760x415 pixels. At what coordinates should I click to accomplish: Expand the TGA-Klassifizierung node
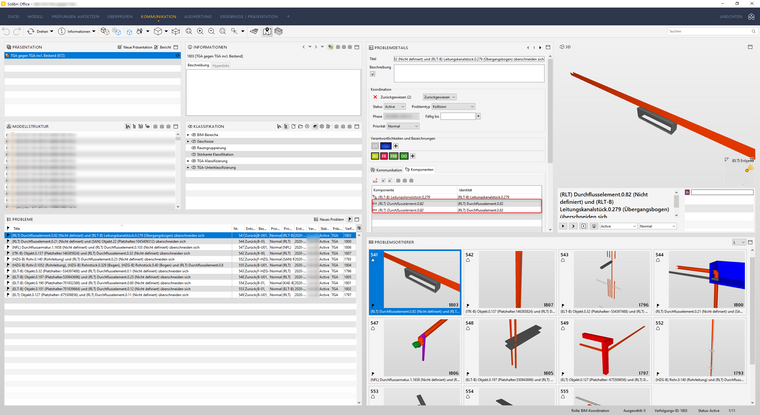pos(188,161)
